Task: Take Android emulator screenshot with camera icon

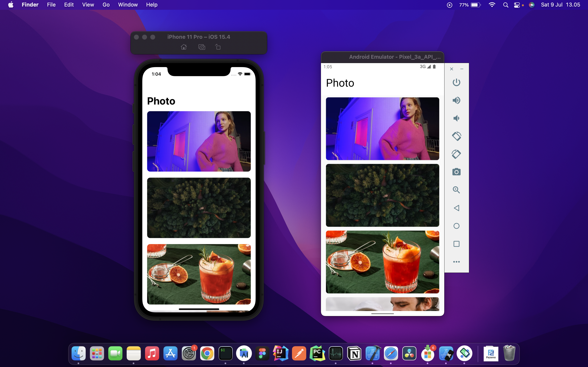Action: (x=456, y=172)
